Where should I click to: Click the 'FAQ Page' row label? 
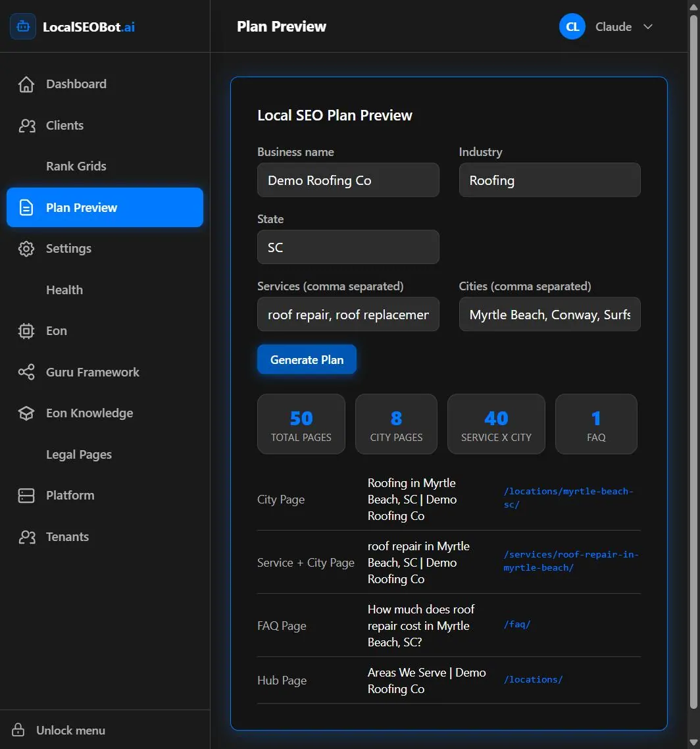pyautogui.click(x=282, y=626)
